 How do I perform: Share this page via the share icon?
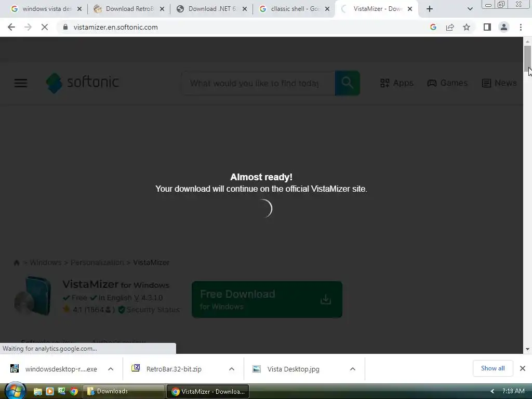450,27
